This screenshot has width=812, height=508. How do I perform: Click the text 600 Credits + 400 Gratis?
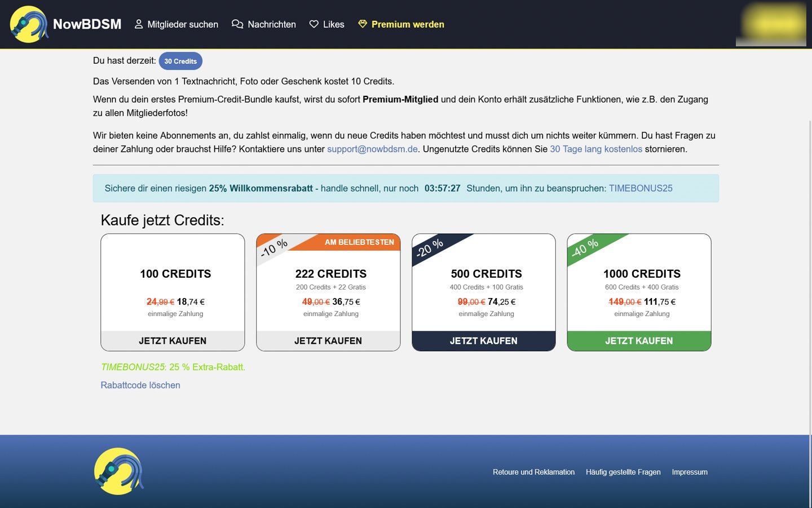point(642,287)
